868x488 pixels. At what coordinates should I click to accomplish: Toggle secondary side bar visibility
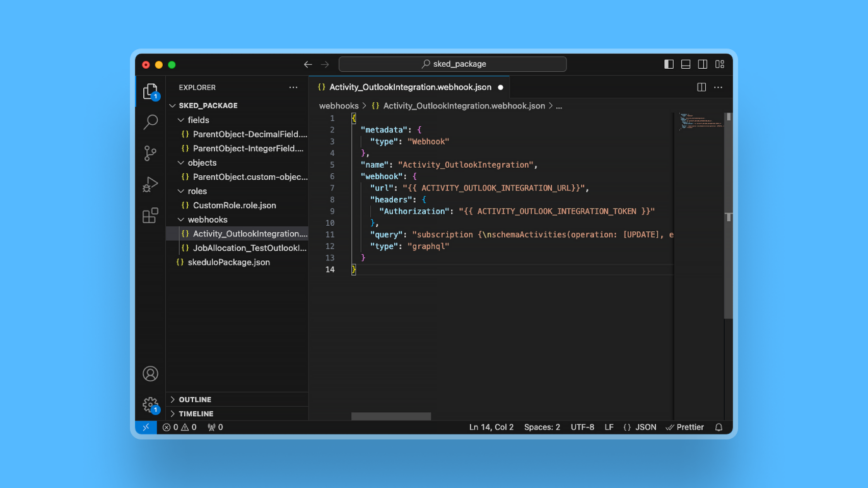[x=703, y=64]
